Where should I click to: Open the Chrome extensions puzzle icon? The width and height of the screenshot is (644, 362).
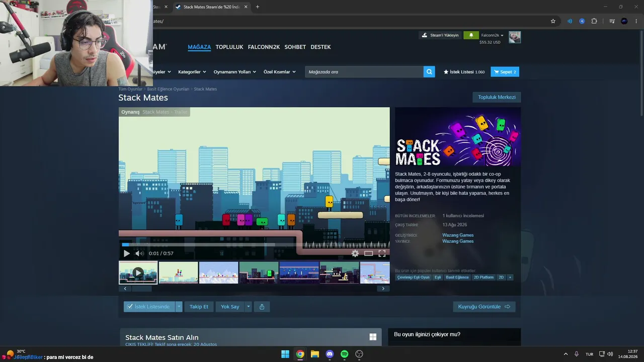(x=594, y=21)
